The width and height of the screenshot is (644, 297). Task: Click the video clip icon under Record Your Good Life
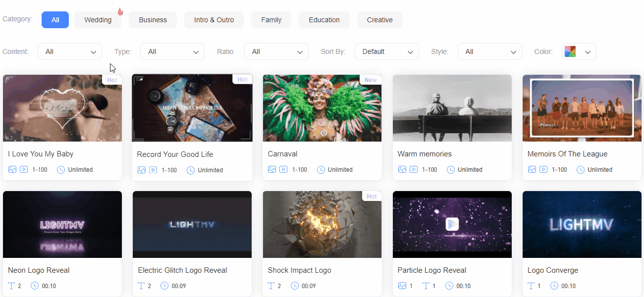pyautogui.click(x=153, y=169)
